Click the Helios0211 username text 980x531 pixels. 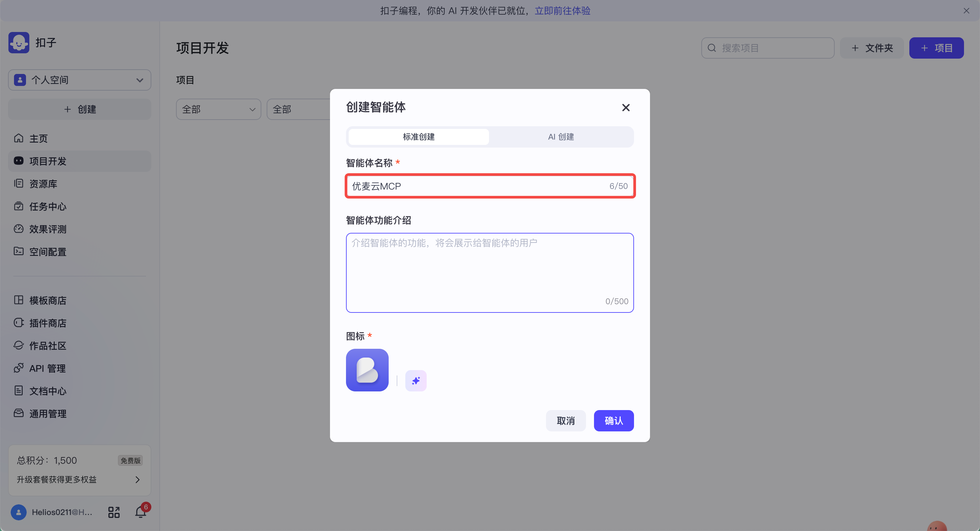62,512
